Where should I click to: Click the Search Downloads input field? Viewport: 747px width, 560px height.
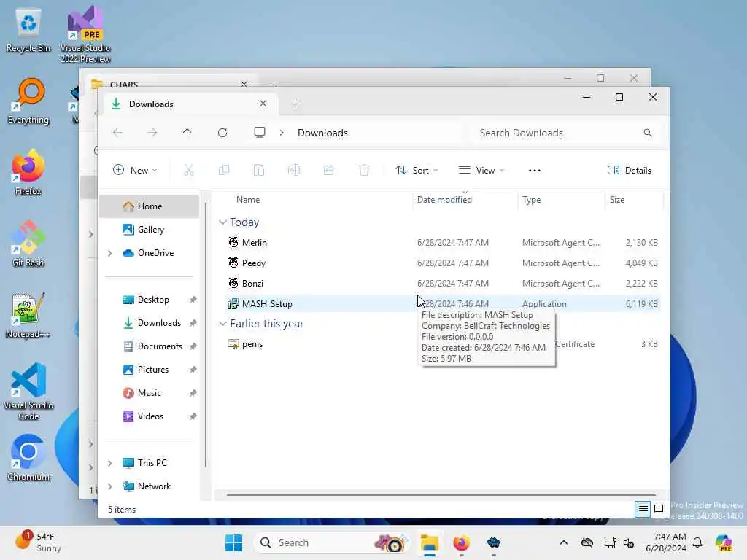(565, 133)
